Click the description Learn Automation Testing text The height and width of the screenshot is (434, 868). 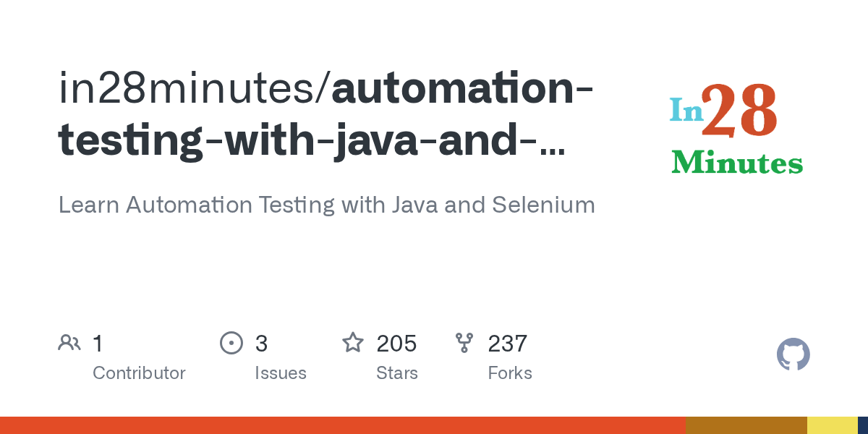[x=326, y=205]
